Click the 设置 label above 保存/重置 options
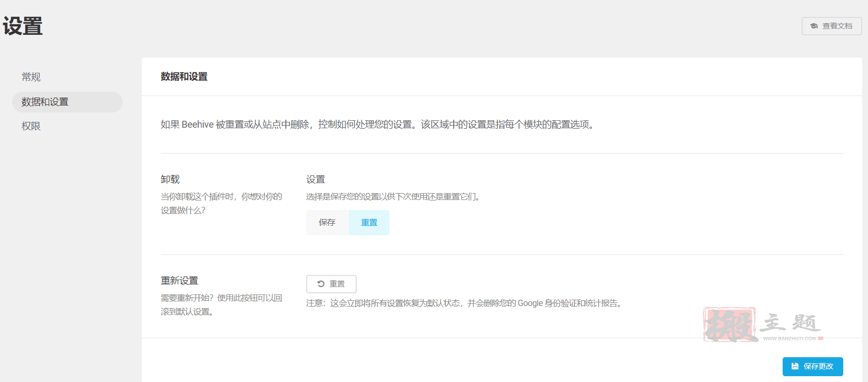 pyautogui.click(x=316, y=179)
